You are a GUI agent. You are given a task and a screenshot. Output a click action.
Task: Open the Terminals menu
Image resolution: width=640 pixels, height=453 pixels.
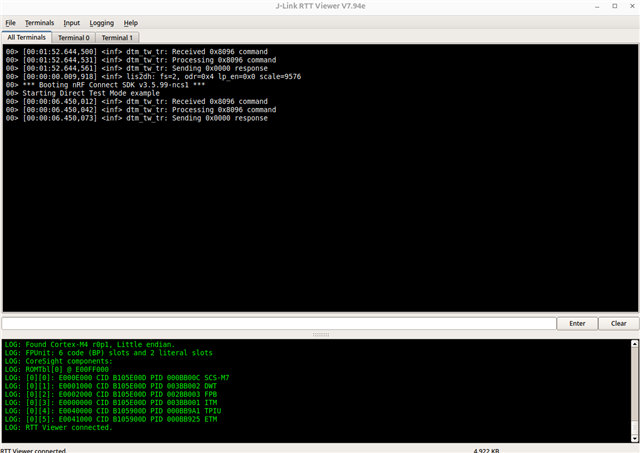[39, 23]
